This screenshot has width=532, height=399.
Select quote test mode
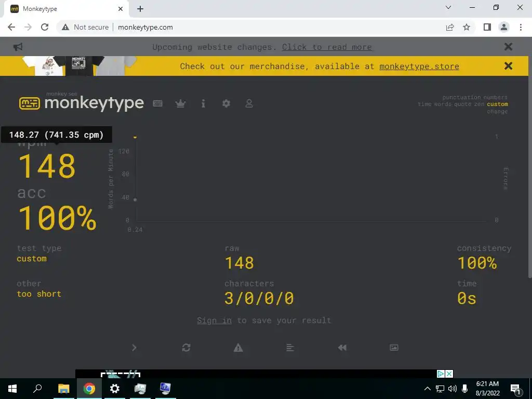coord(462,104)
